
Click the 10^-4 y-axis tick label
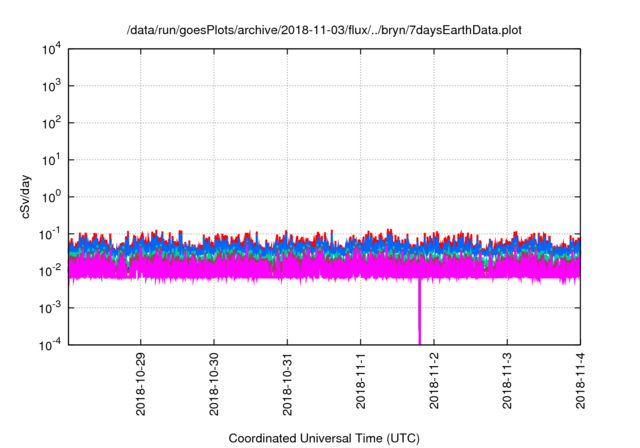[x=51, y=345]
